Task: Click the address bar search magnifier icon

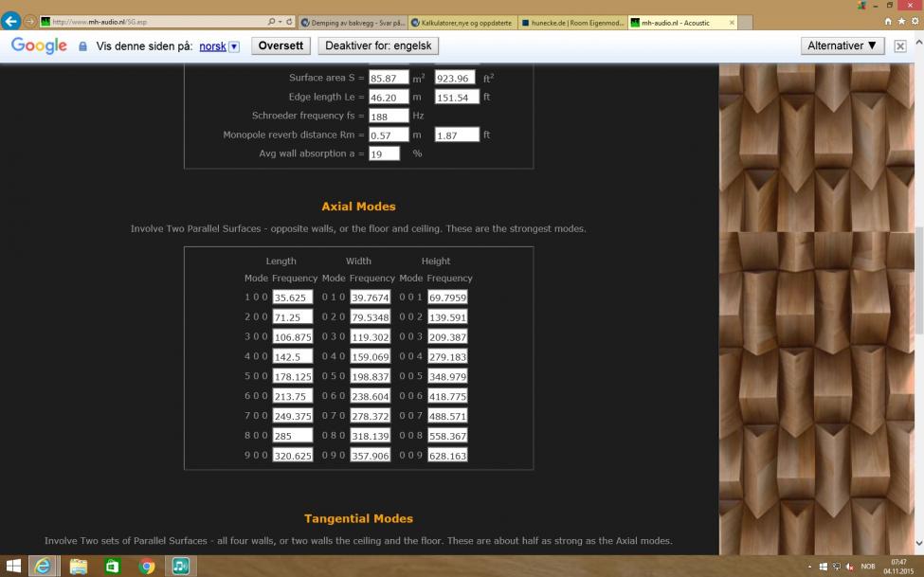Action: click(x=271, y=22)
